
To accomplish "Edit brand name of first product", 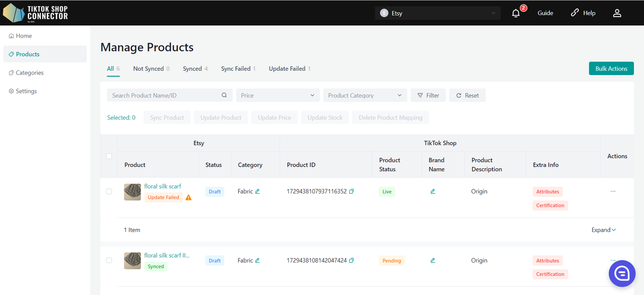I will 433,191.
